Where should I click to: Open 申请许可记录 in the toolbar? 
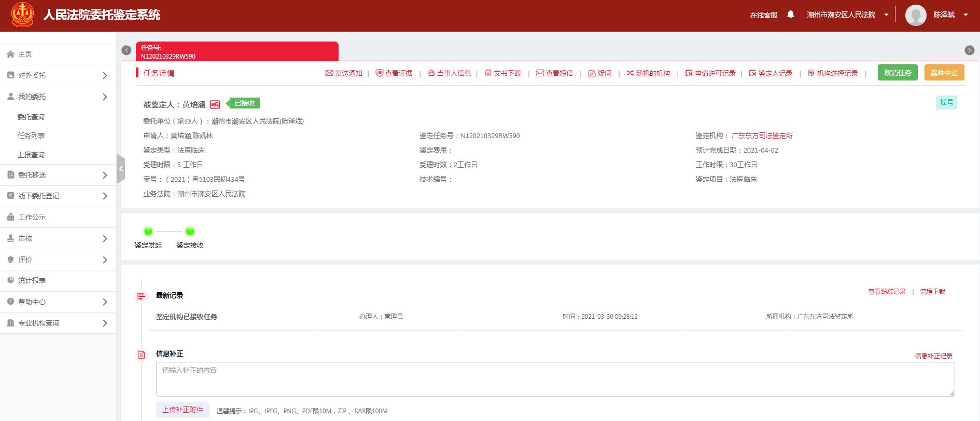point(711,73)
